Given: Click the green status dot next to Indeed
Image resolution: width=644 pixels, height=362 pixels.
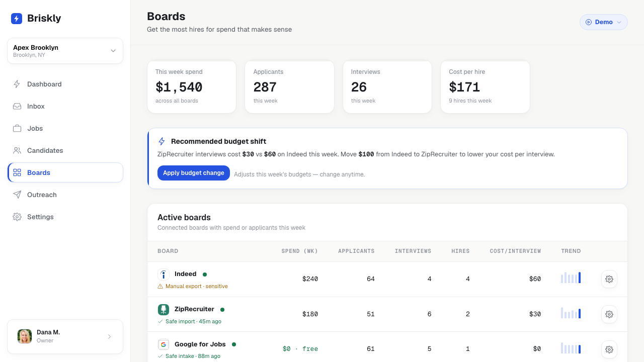Looking at the screenshot, I should click(x=205, y=275).
